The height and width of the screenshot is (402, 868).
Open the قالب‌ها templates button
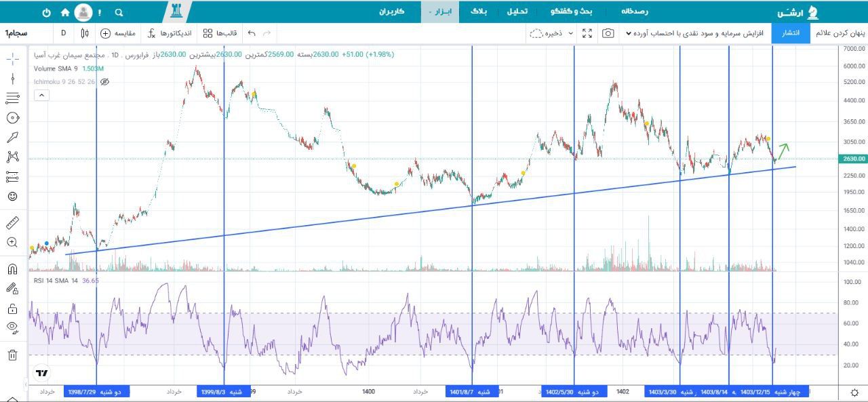[220, 33]
